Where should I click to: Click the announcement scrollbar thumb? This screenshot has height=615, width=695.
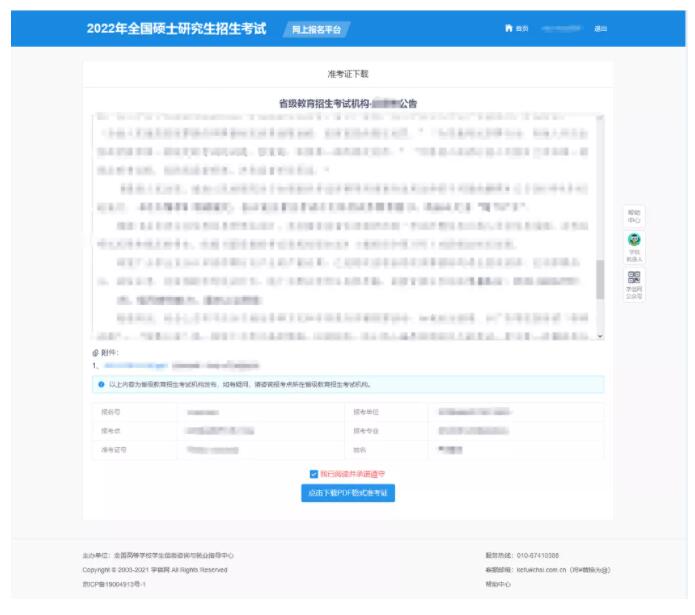click(600, 280)
